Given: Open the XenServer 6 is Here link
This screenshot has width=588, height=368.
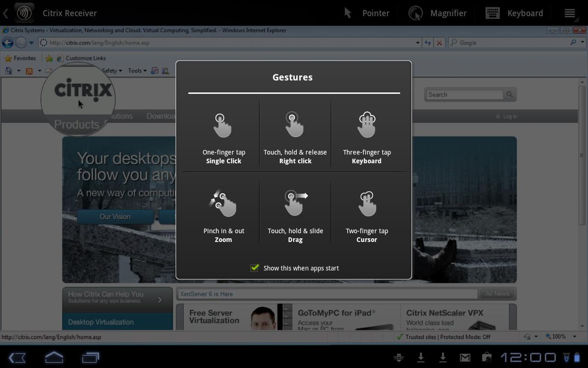Looking at the screenshot, I should [x=206, y=294].
